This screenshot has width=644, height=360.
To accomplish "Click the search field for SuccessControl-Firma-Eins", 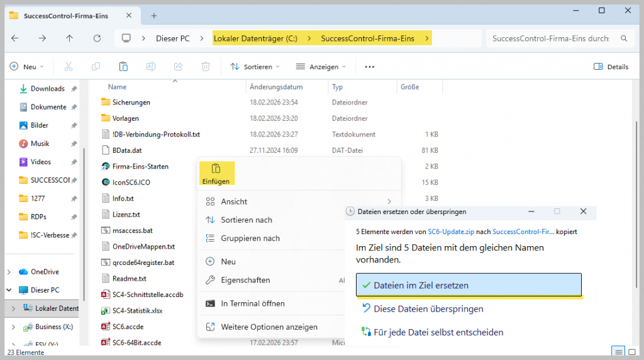I will 551,38.
